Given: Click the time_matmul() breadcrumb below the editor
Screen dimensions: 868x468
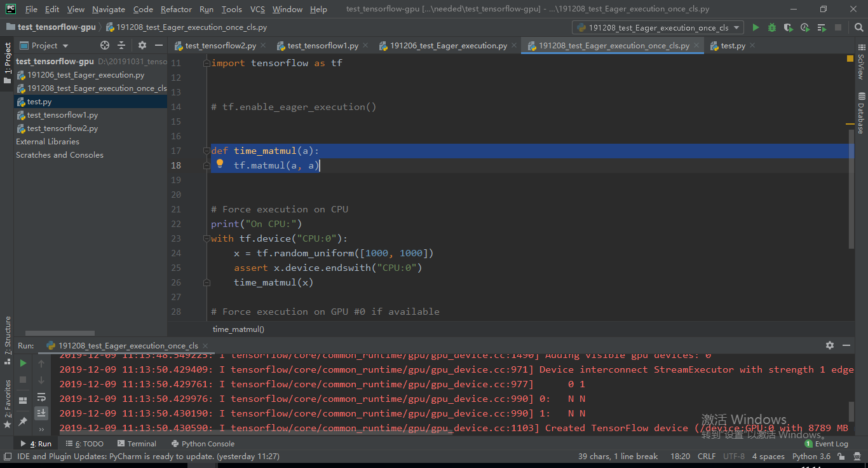Looking at the screenshot, I should (x=238, y=329).
